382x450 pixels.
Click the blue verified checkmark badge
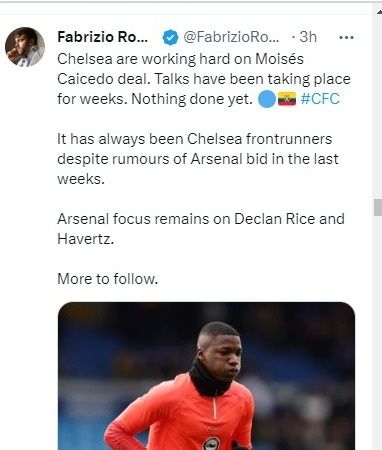pyautogui.click(x=170, y=37)
